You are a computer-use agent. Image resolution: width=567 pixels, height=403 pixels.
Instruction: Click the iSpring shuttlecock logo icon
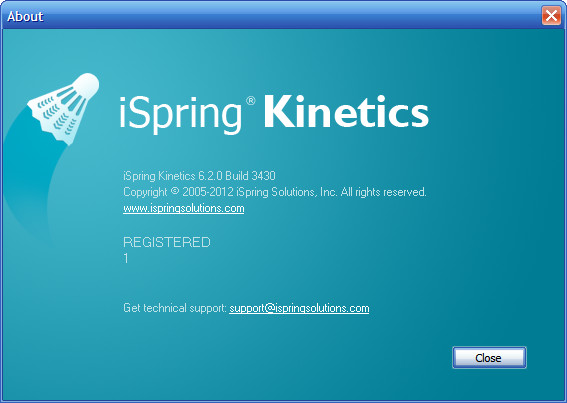click(63, 109)
